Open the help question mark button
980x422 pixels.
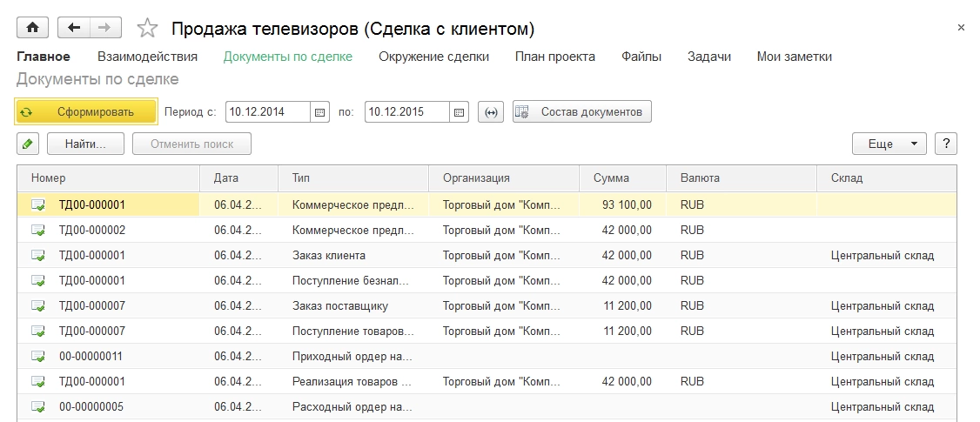pos(945,144)
